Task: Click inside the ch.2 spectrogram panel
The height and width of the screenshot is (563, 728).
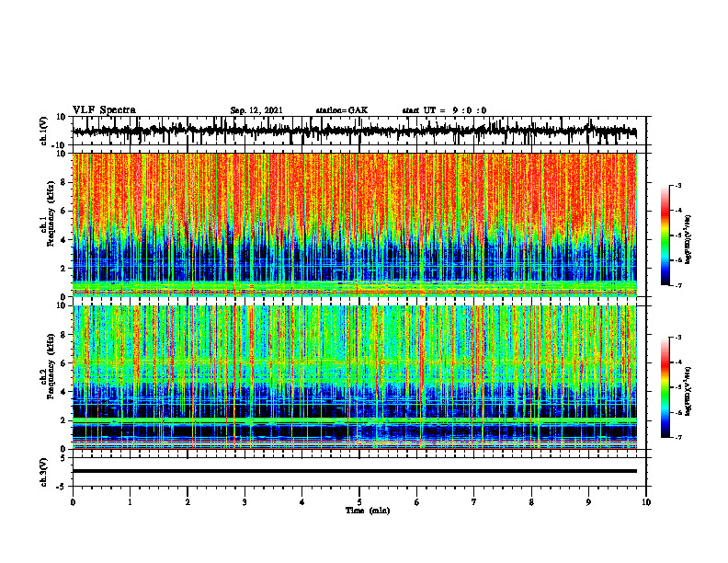Action: [x=354, y=377]
